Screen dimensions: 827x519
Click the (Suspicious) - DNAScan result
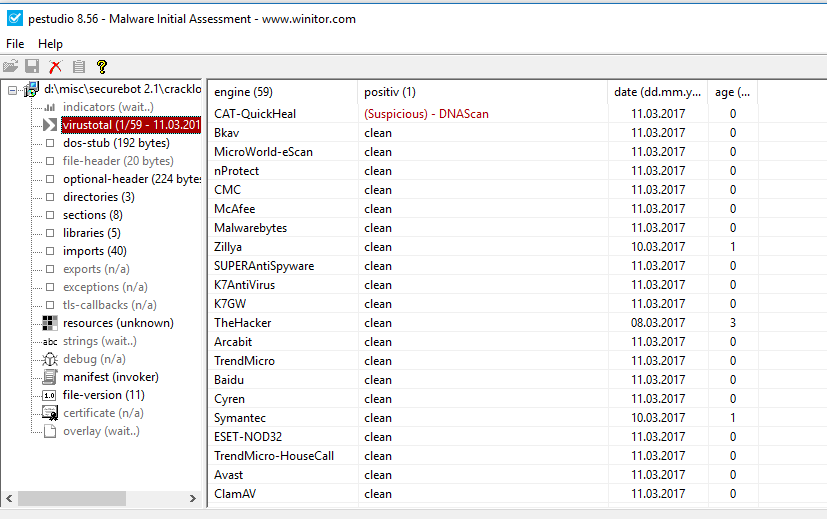coord(426,114)
